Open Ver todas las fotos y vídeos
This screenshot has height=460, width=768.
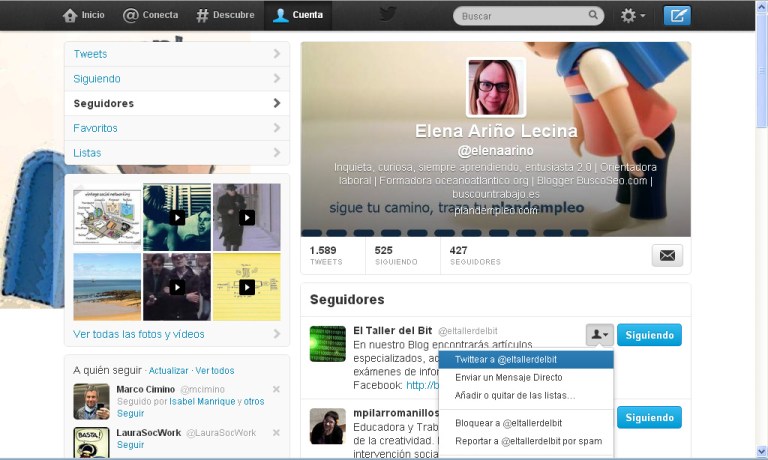(x=139, y=334)
